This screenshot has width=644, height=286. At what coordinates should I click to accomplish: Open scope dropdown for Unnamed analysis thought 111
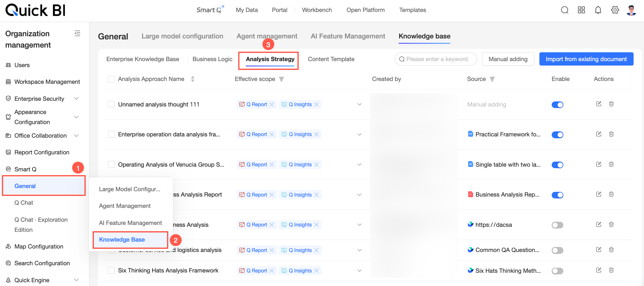pos(359,104)
